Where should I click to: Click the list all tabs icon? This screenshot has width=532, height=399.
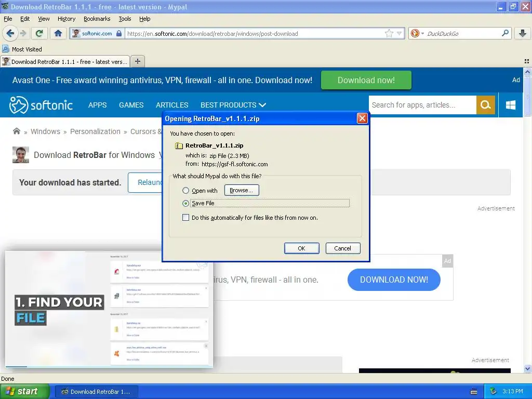[527, 61]
